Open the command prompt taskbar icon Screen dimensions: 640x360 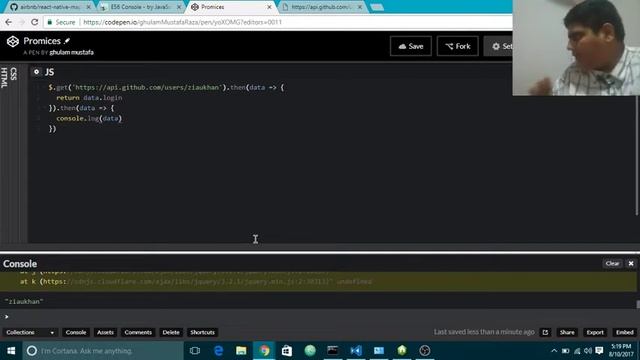pos(333,351)
